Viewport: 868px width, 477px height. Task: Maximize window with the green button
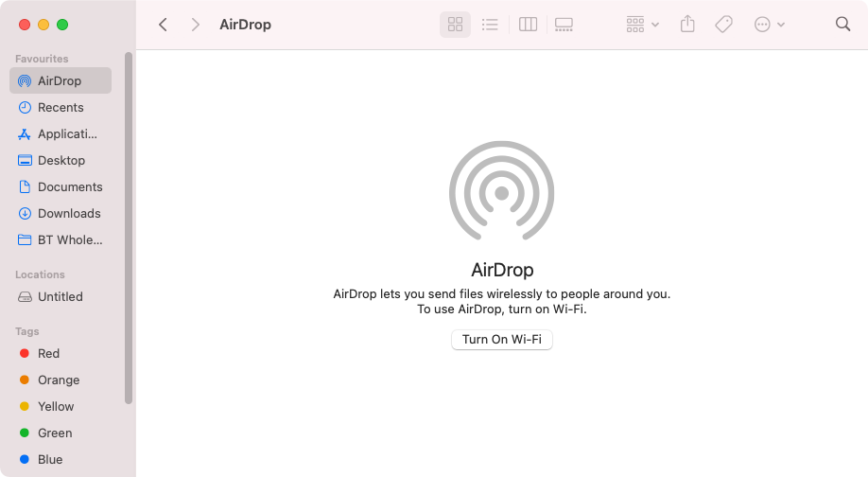[x=62, y=25]
